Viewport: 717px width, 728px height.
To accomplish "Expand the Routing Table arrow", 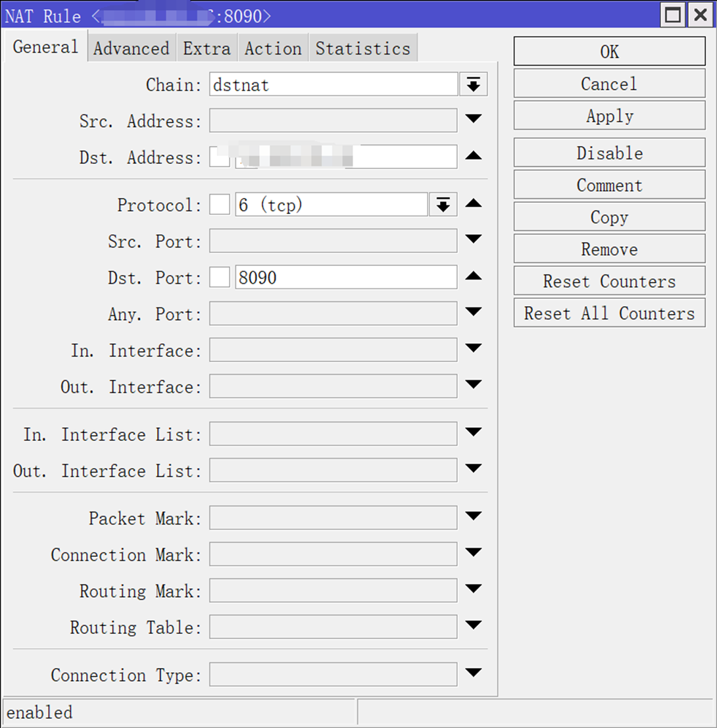I will 474,625.
